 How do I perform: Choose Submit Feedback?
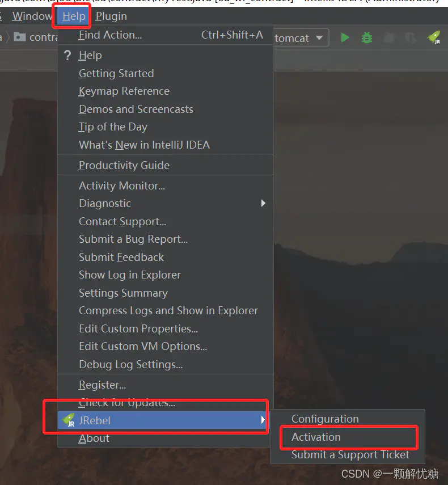(166, 257)
